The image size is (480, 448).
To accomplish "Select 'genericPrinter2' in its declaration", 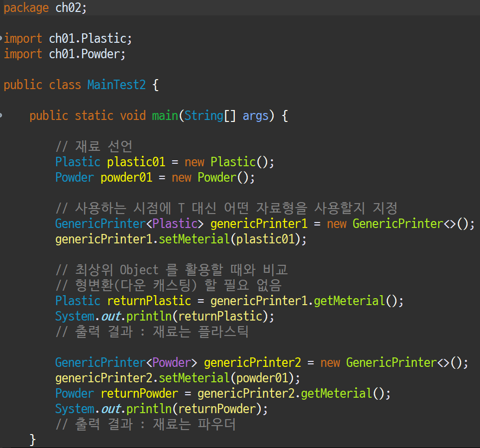I will (253, 362).
